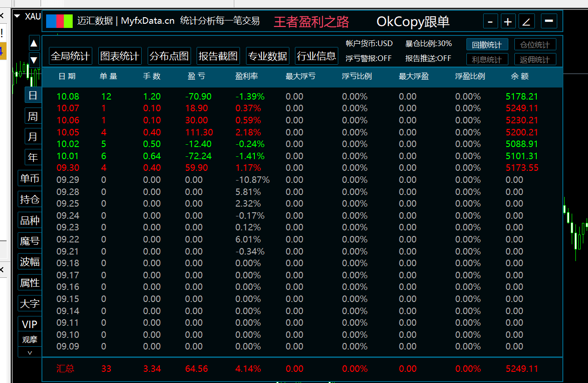Open the 单币 sidebar view
Screen dimensions: 588x383
(30, 178)
